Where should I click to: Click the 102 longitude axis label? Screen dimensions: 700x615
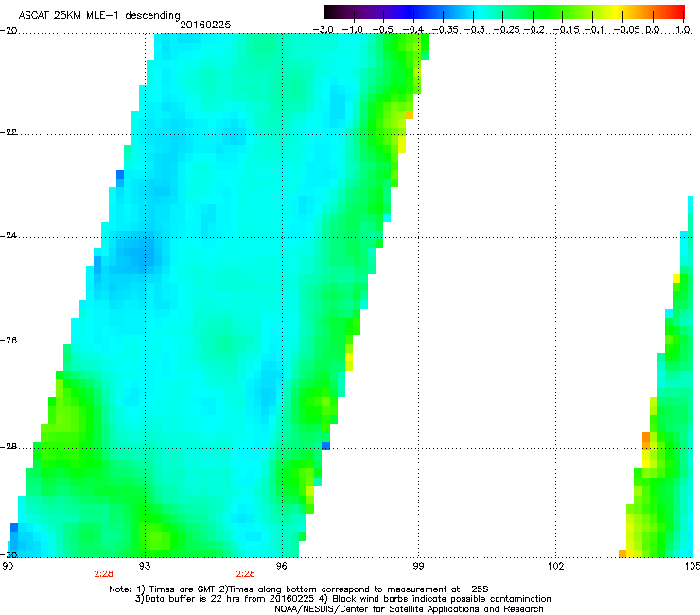(555, 566)
